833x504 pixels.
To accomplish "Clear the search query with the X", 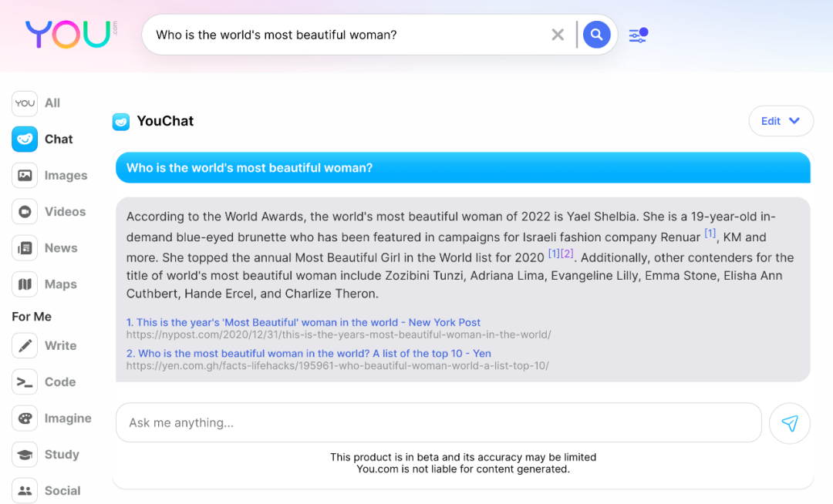I will pyautogui.click(x=558, y=35).
